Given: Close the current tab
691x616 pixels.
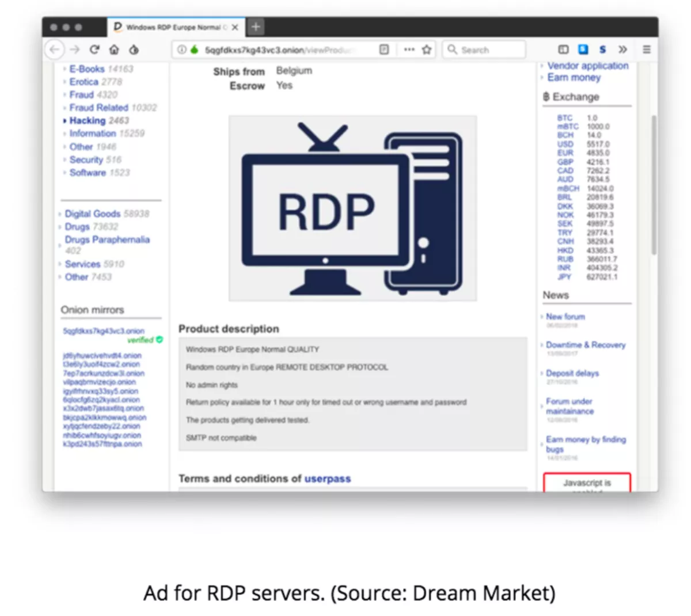Looking at the screenshot, I should 235,27.
